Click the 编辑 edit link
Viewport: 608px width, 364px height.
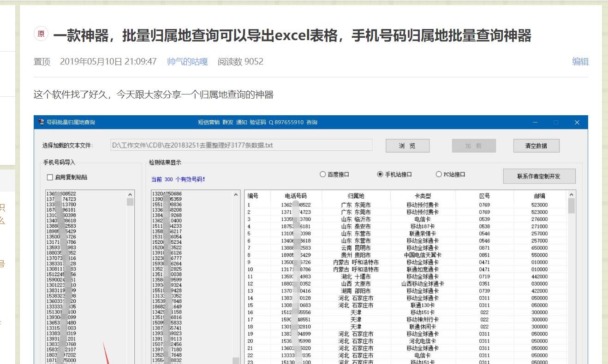tap(580, 62)
